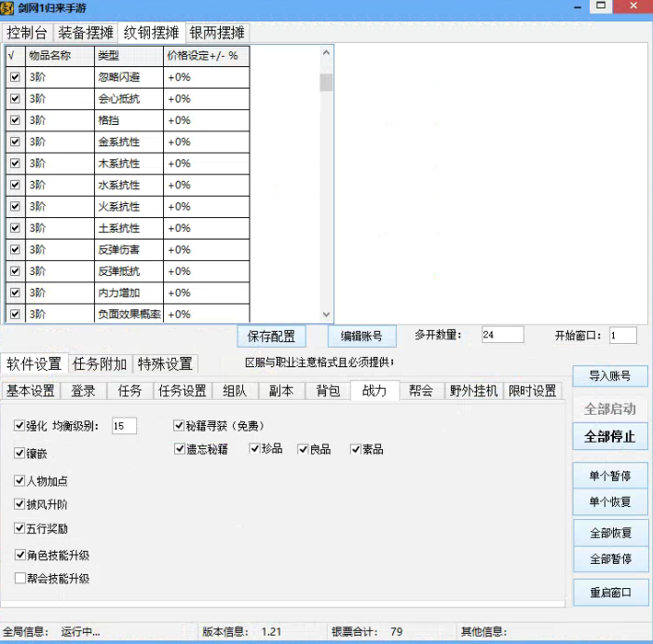
Task: Click the 开始窗口 input field
Action: [x=623, y=336]
